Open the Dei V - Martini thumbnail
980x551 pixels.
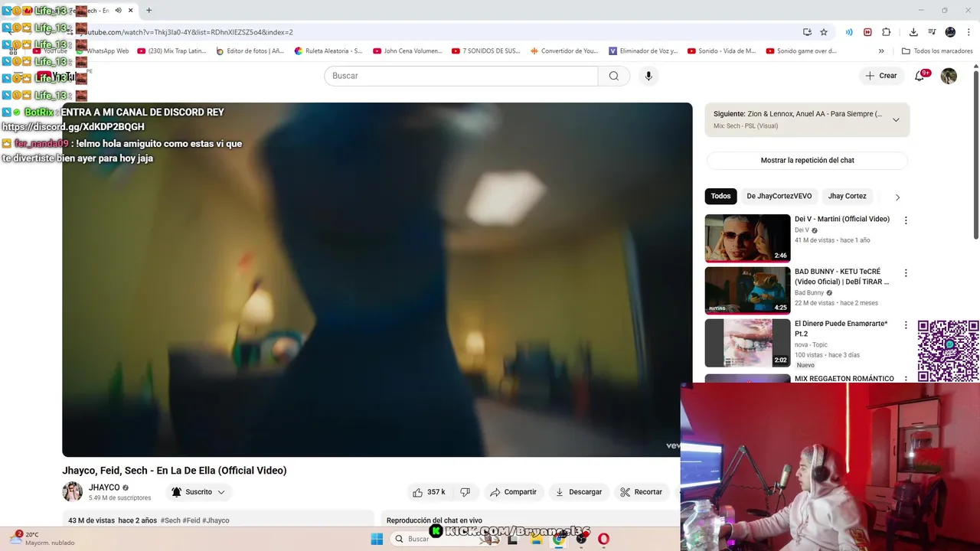click(747, 238)
